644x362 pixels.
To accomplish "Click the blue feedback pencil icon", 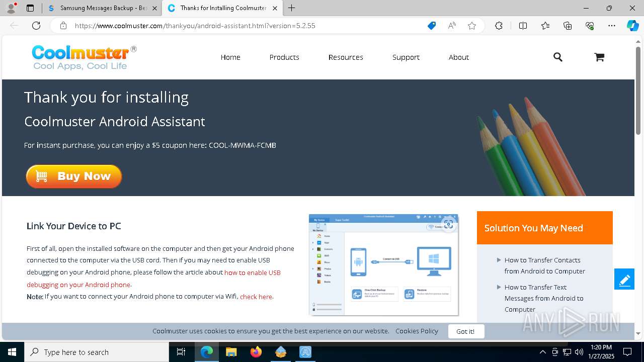I will (x=624, y=280).
